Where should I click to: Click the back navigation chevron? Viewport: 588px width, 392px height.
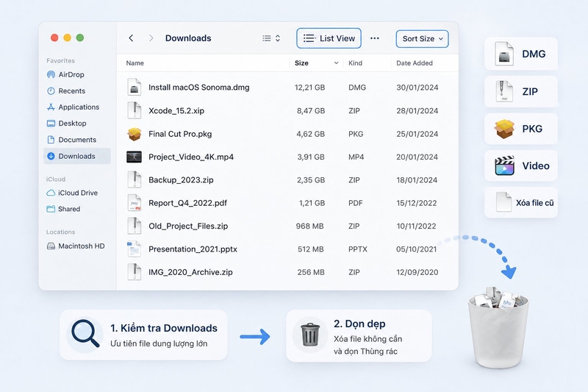pyautogui.click(x=131, y=38)
